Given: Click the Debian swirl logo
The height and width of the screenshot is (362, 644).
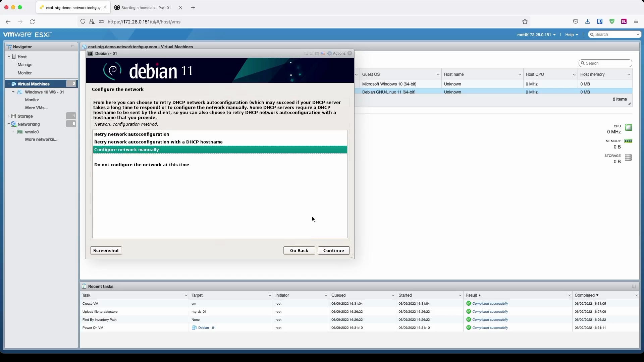Looking at the screenshot, I should pyautogui.click(x=113, y=70).
